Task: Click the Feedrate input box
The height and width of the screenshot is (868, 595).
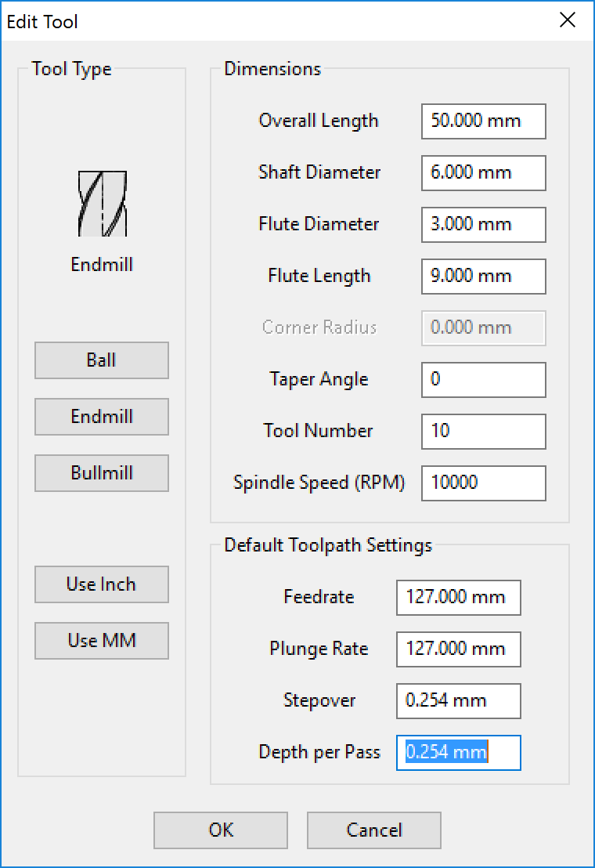Action: pyautogui.click(x=459, y=597)
